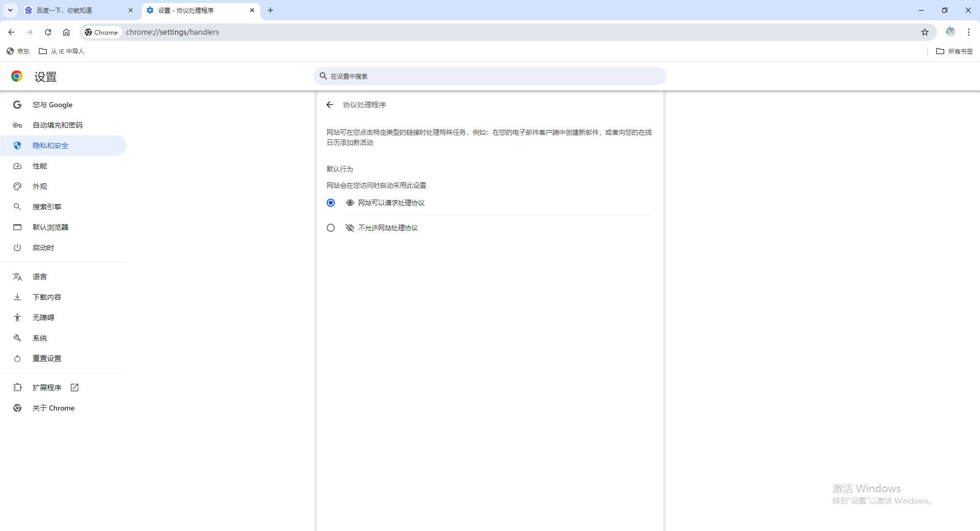Click the Chrome site info chip
This screenshot has width=980, height=531.
point(102,32)
